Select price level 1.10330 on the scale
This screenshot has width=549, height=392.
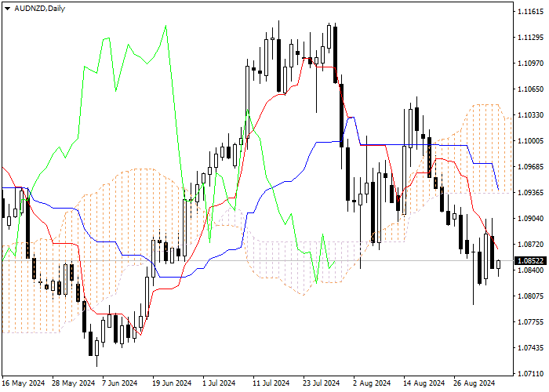pyautogui.click(x=530, y=115)
